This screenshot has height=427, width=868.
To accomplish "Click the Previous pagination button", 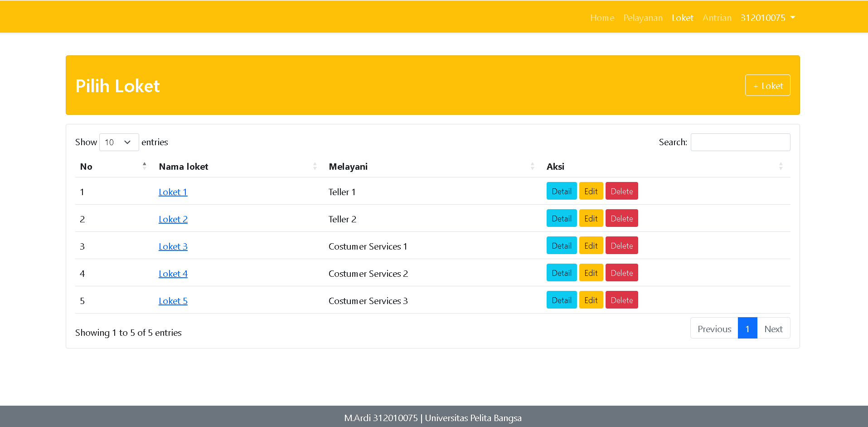I will pos(714,328).
